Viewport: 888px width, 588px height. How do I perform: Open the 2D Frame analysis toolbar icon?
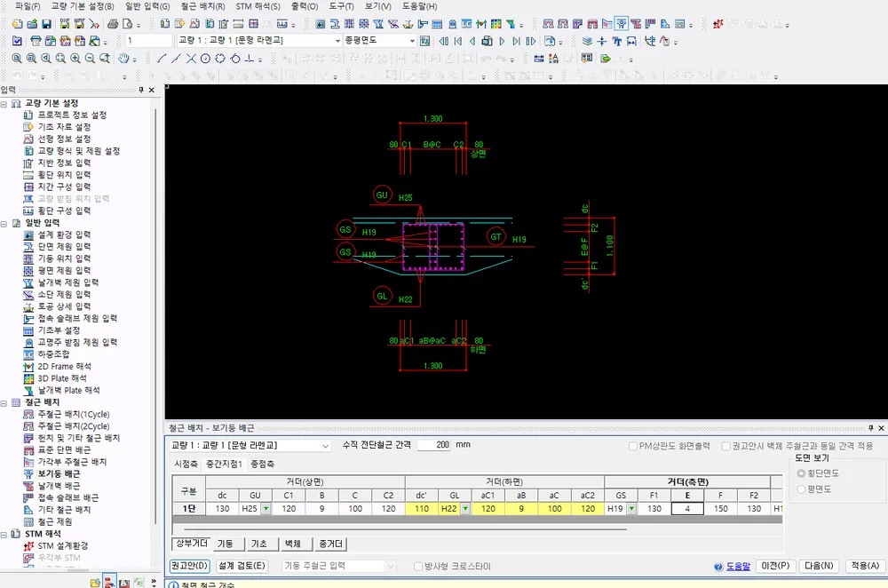481,24
